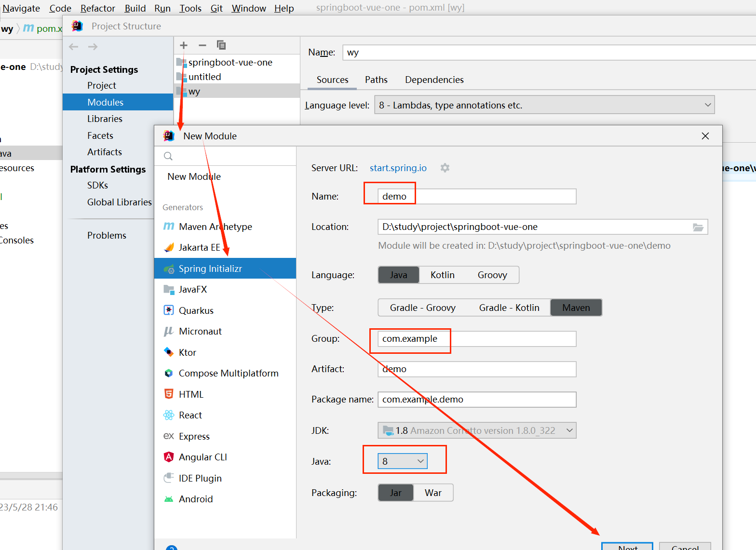Select the JavaFX generator

pyautogui.click(x=225, y=289)
